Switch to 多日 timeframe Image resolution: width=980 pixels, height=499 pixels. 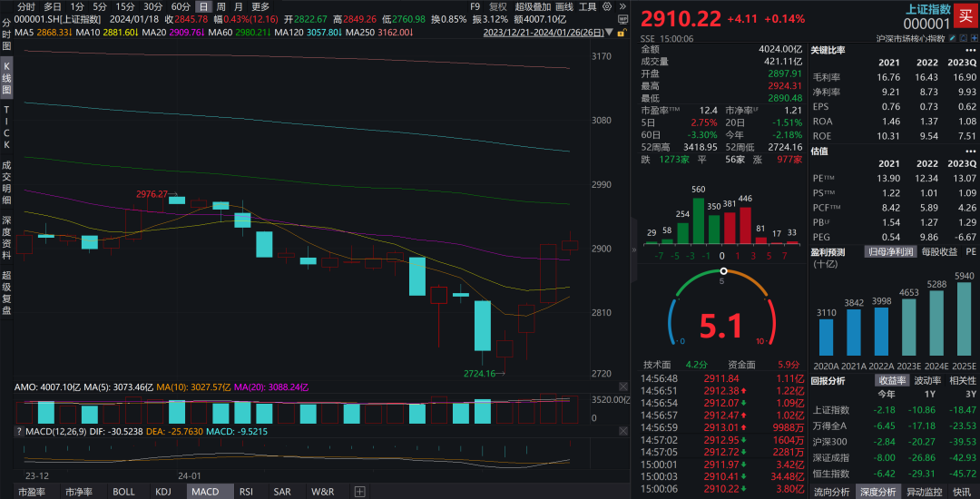[x=53, y=6]
